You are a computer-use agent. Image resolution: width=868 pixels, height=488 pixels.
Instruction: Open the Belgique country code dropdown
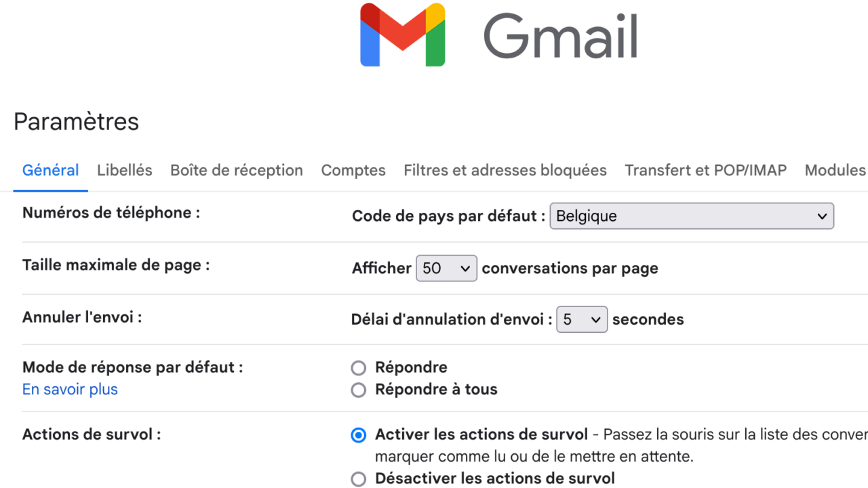click(x=692, y=216)
